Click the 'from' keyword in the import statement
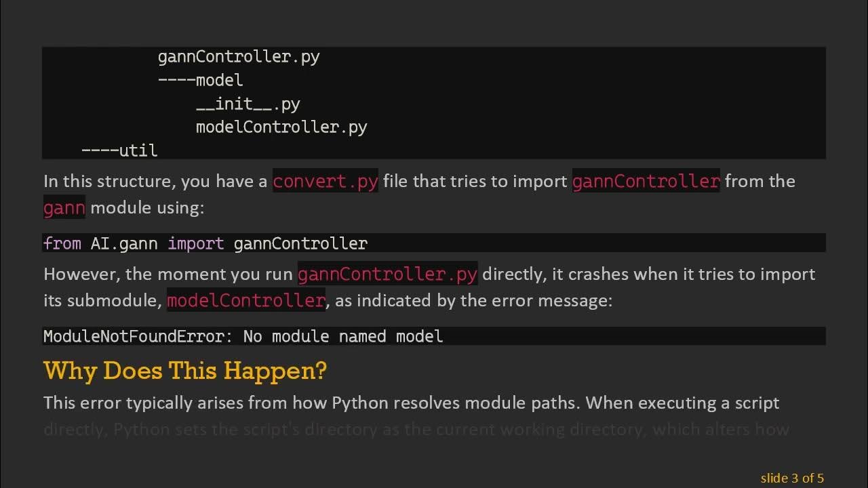868x488 pixels. tap(62, 243)
